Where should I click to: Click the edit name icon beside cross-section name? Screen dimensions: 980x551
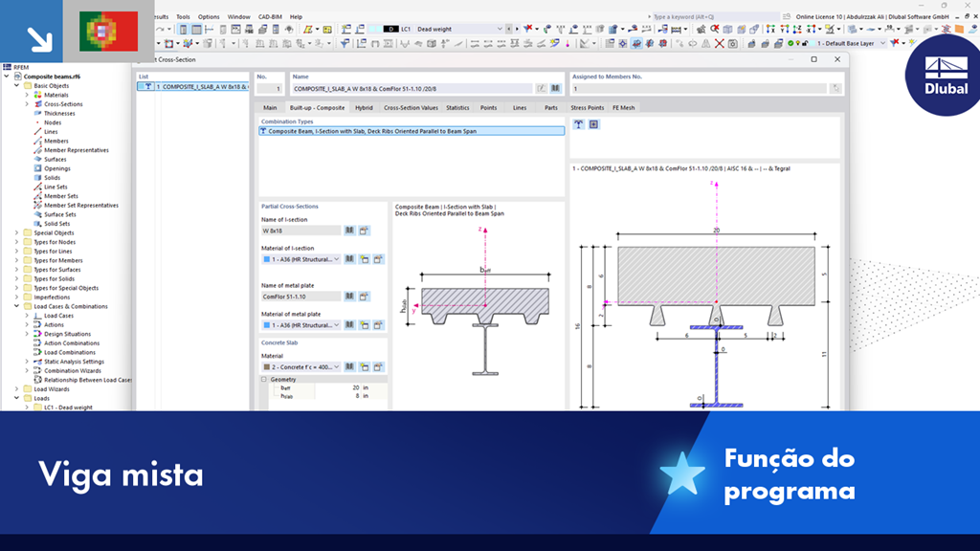542,89
